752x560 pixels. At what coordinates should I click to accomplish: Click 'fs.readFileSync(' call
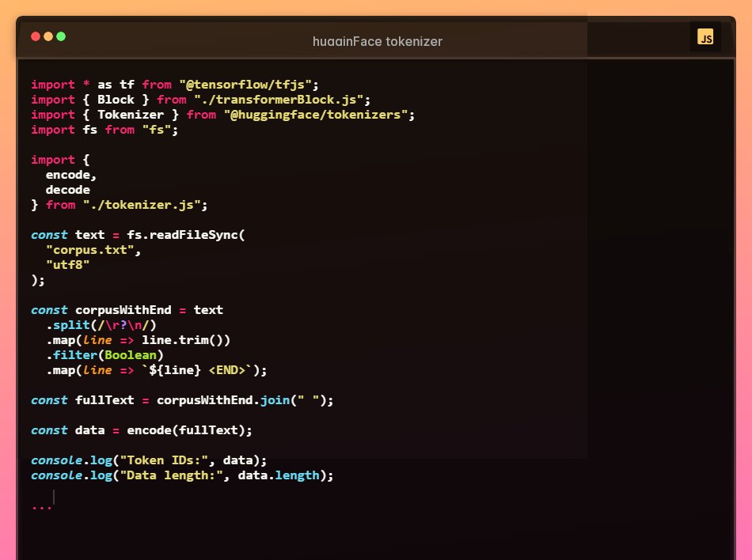pyautogui.click(x=185, y=235)
